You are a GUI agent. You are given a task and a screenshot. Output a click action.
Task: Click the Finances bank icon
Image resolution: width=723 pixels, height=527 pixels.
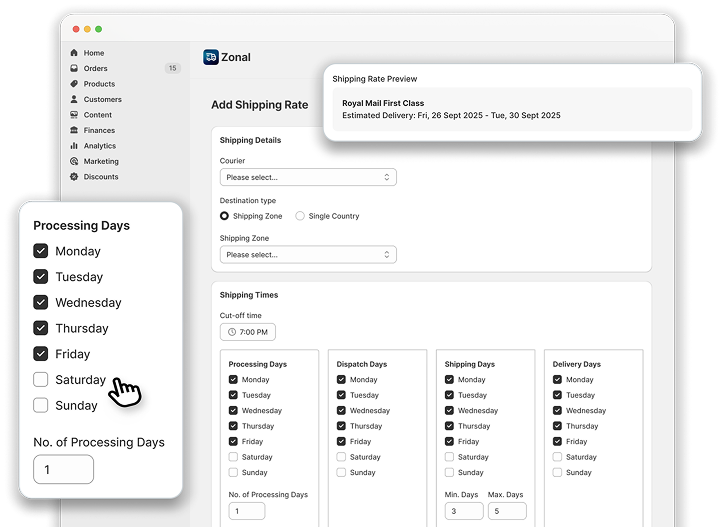click(x=74, y=130)
